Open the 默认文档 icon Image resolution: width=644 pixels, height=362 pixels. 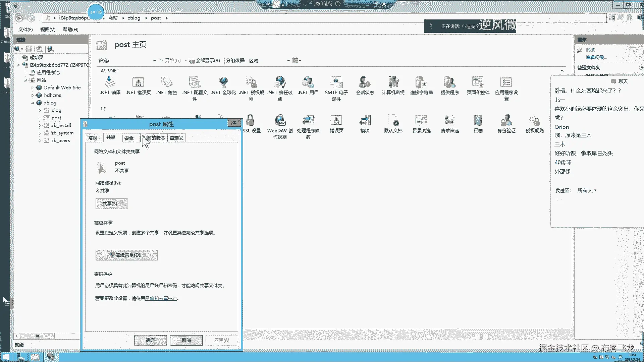(393, 121)
